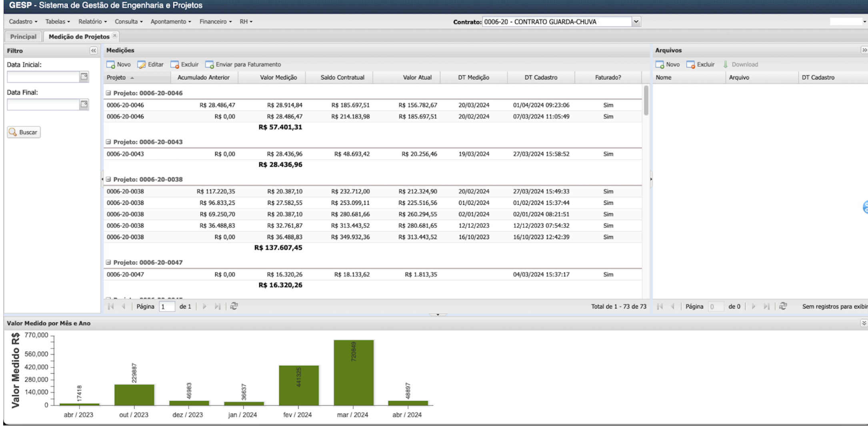Open the Contrato dropdown list
Screen dimensions: 868x428
pyautogui.click(x=636, y=22)
